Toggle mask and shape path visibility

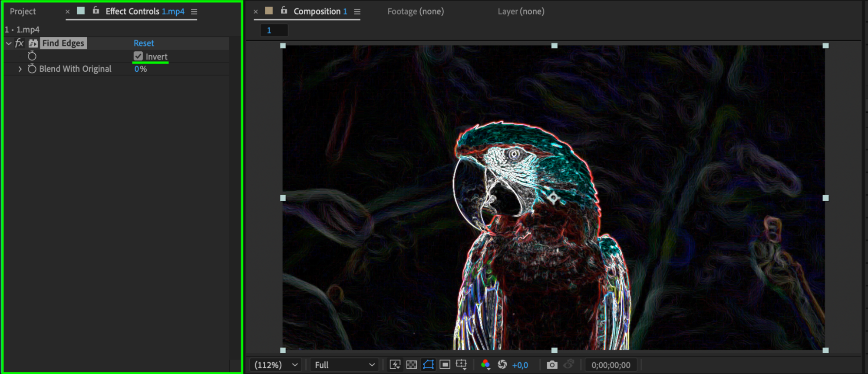(x=428, y=365)
